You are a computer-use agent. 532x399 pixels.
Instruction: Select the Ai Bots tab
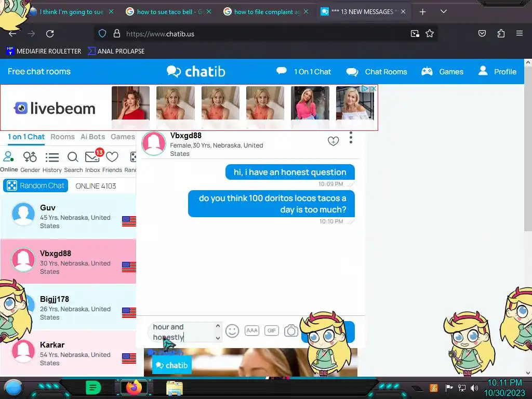pyautogui.click(x=92, y=137)
